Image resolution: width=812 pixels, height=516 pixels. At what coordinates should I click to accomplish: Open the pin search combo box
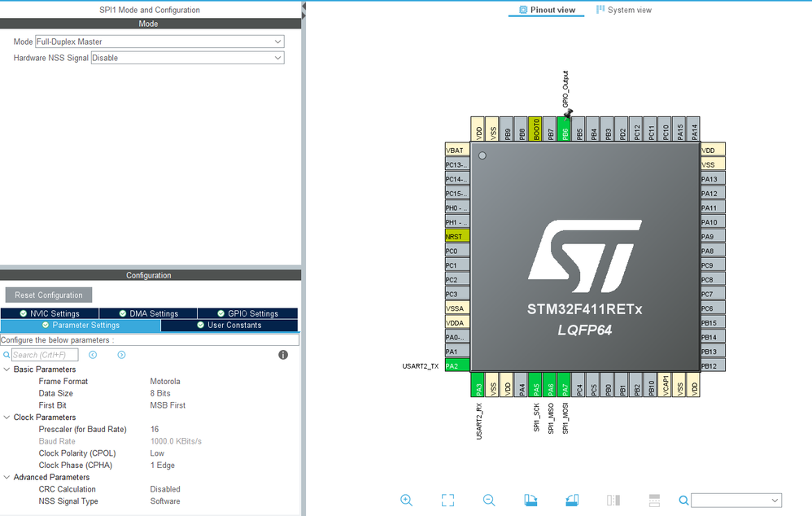click(736, 501)
